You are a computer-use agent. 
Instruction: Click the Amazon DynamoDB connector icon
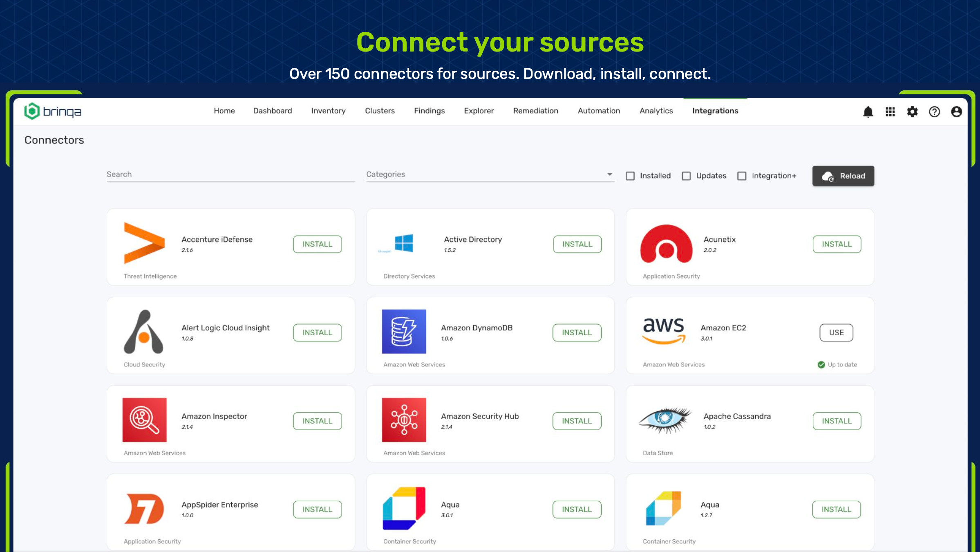[x=404, y=332]
